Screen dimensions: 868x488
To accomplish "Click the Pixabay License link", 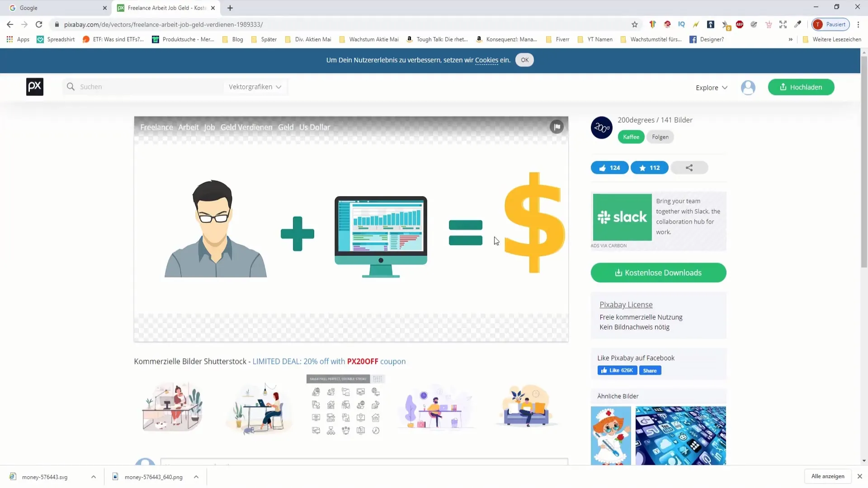I will [626, 305].
